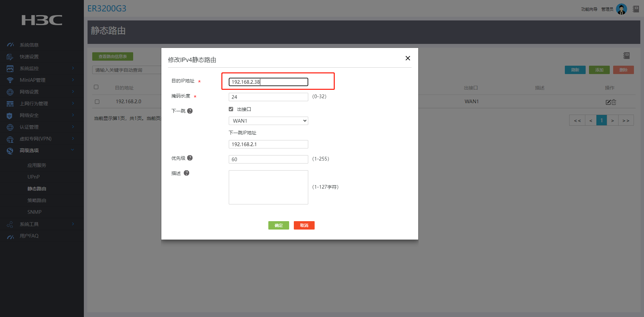644x317 pixels.
Task: Expand the MiniAP管理 menu chevron
Action: tap(73, 80)
